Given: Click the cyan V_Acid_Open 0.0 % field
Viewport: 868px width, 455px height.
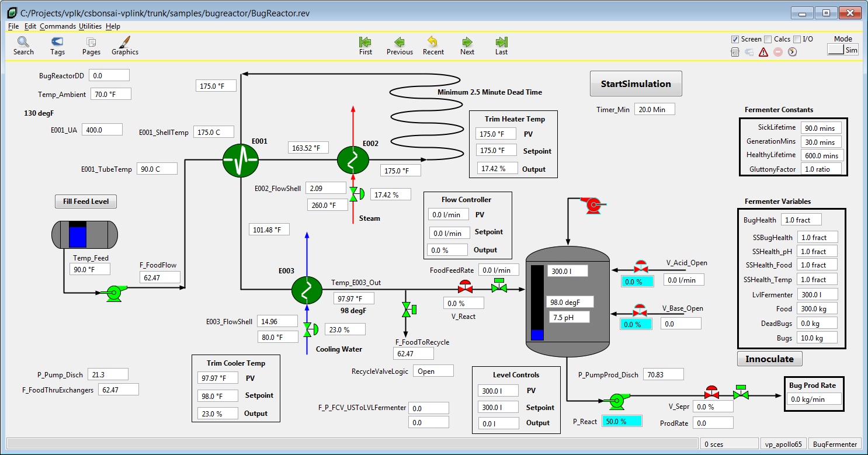Looking at the screenshot, I should click(637, 282).
